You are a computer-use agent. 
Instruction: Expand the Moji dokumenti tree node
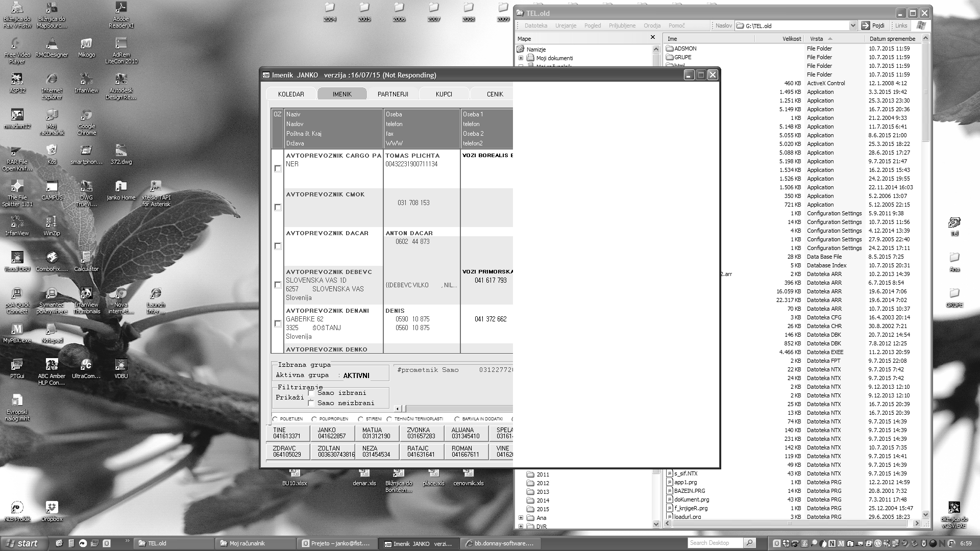click(521, 58)
